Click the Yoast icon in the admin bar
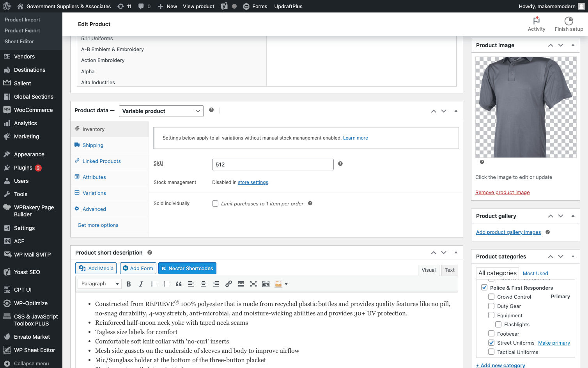The width and height of the screenshot is (588, 368). tap(224, 6)
